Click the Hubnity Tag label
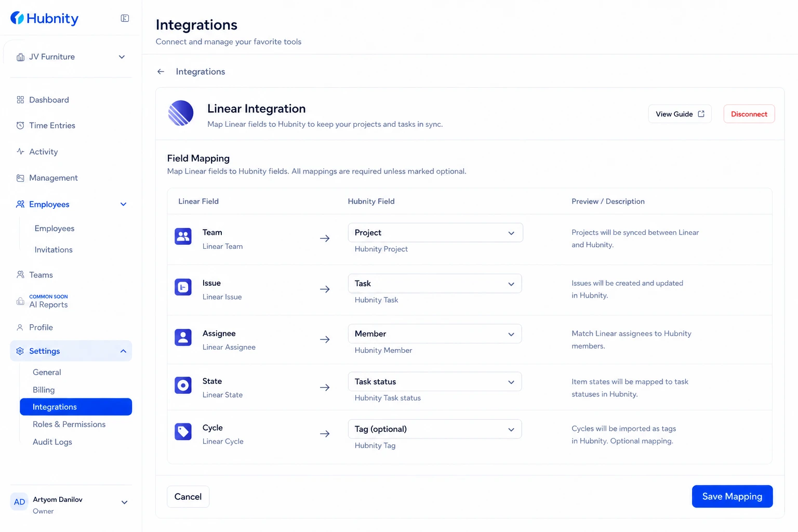 click(375, 446)
